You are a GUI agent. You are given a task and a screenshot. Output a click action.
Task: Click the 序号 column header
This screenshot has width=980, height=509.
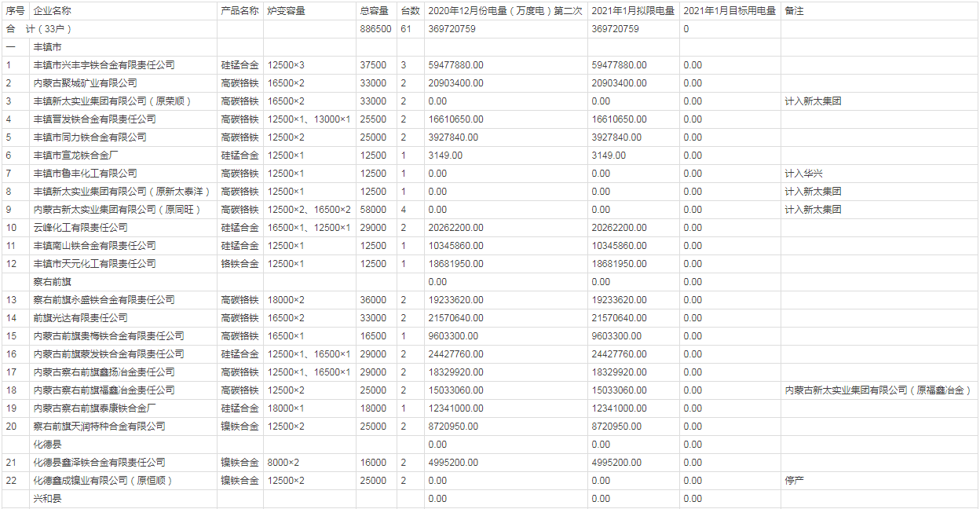pyautogui.click(x=15, y=11)
